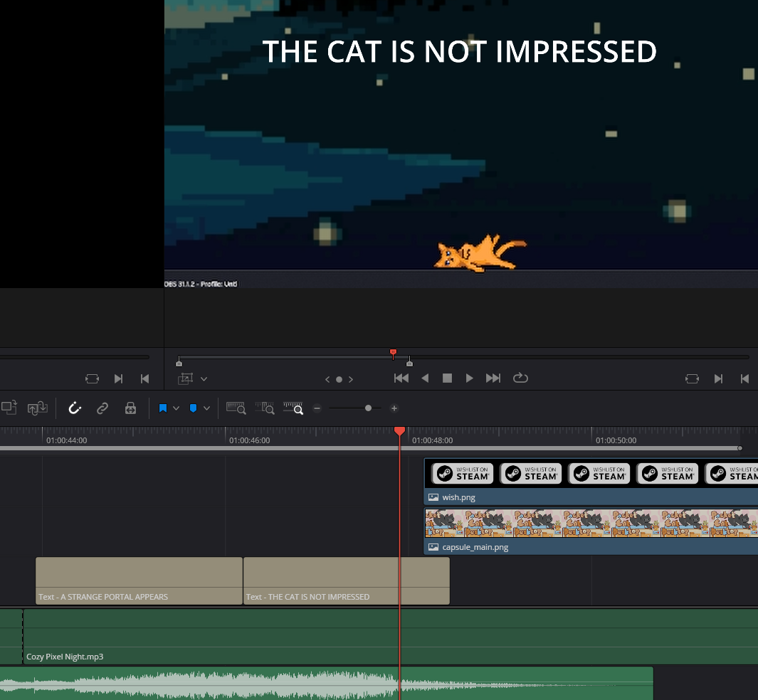Click the timeline zoom out minus button

point(317,408)
